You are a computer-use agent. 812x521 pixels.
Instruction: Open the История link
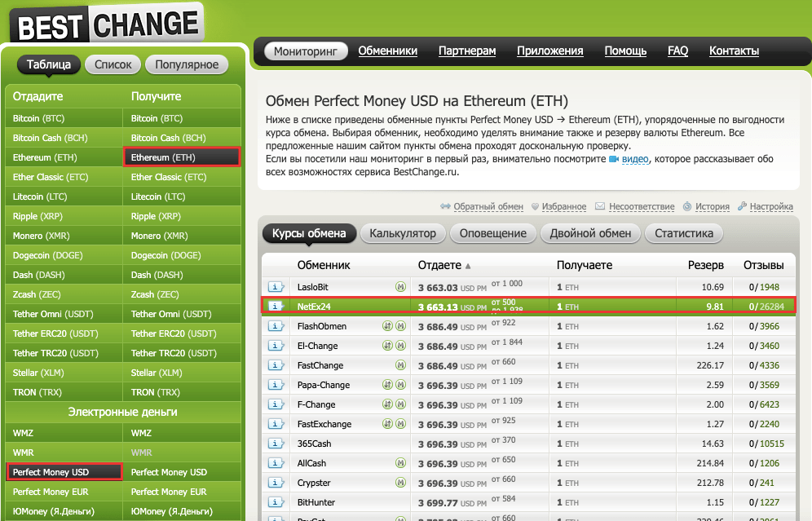(712, 207)
